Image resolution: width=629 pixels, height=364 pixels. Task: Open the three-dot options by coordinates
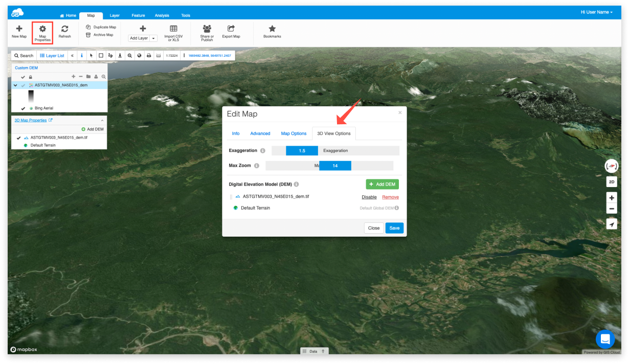[x=184, y=55]
